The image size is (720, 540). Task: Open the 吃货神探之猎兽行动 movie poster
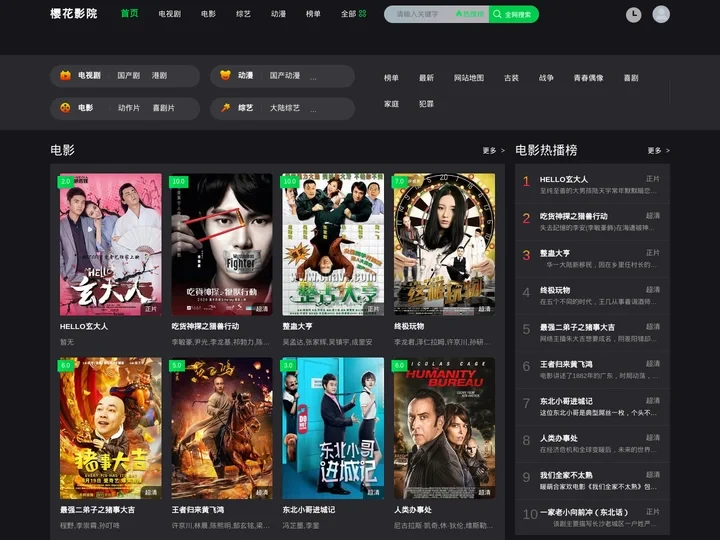click(222, 244)
